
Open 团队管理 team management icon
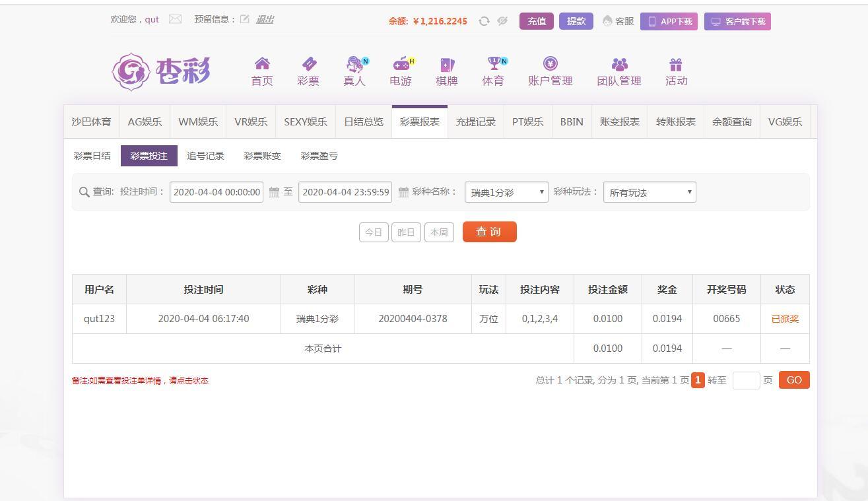[x=619, y=64]
